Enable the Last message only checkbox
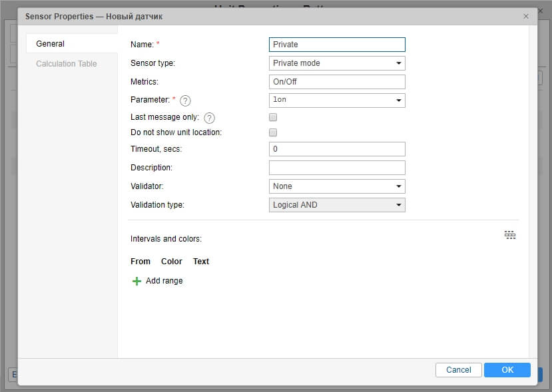 tap(273, 117)
